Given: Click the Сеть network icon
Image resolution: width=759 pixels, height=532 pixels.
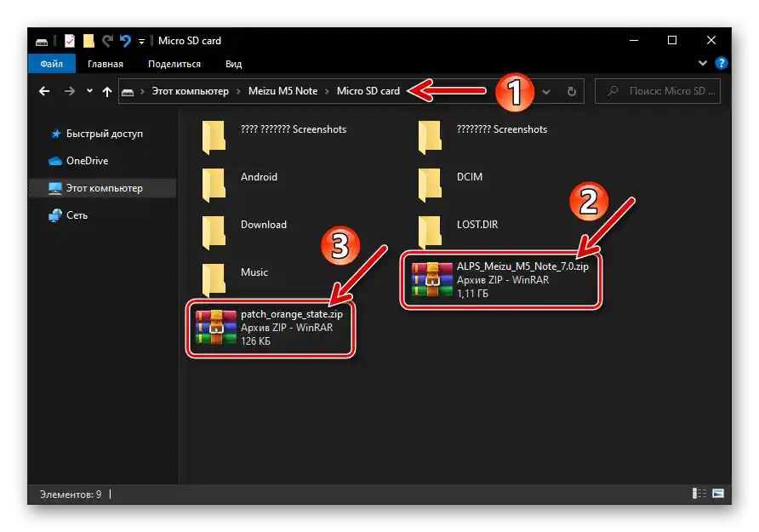Looking at the screenshot, I should point(55,215).
